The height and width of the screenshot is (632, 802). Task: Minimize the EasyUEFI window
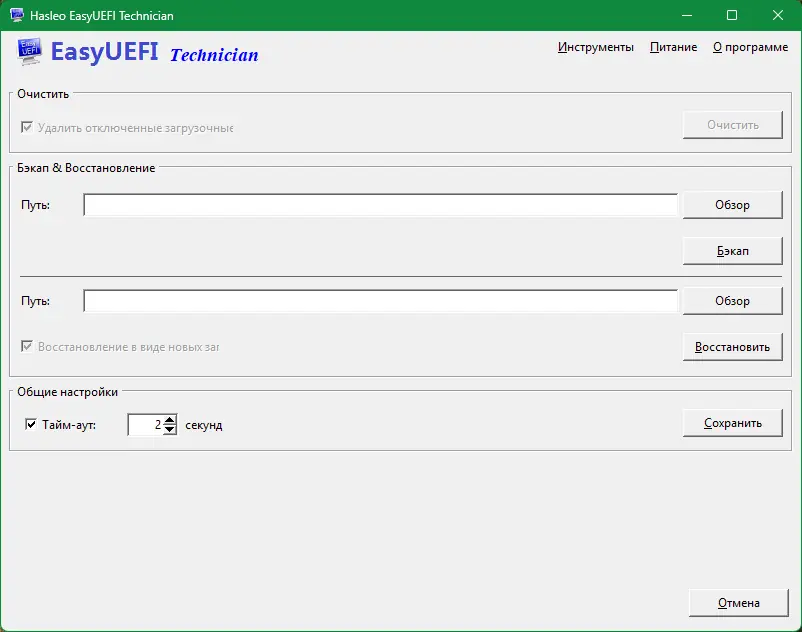687,15
